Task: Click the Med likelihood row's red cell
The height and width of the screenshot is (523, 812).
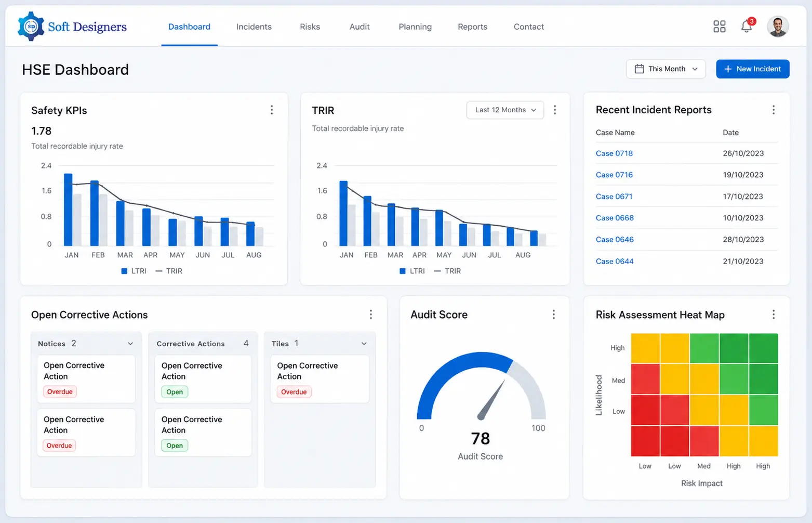Action: (645, 379)
